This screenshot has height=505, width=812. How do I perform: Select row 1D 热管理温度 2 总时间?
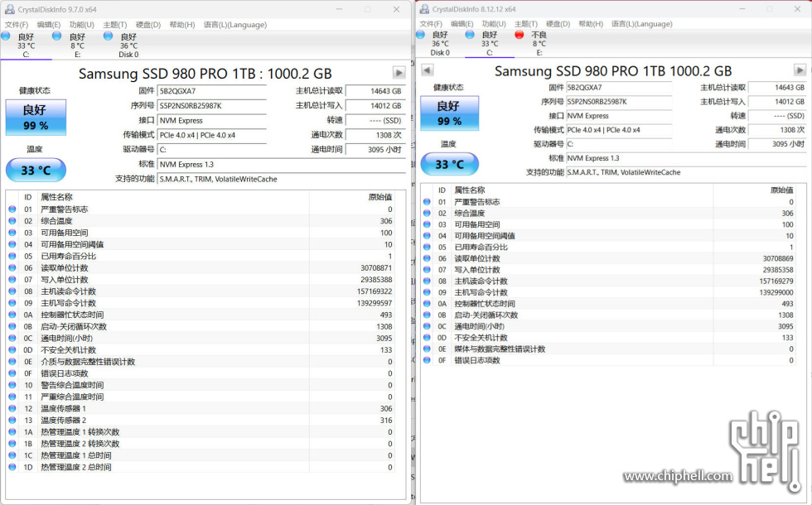pos(201,467)
